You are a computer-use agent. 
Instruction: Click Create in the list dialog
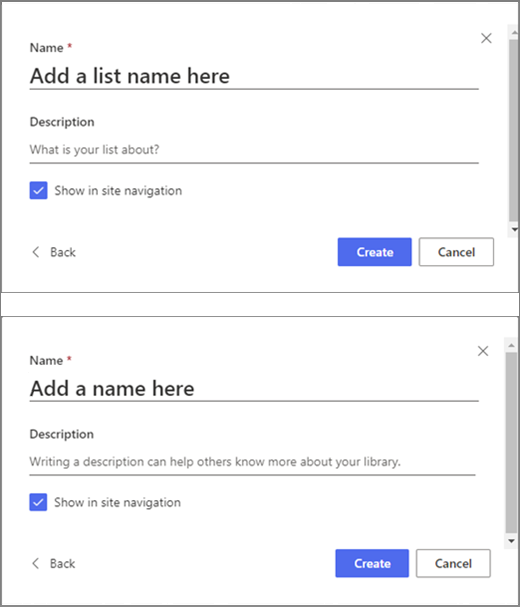(374, 252)
